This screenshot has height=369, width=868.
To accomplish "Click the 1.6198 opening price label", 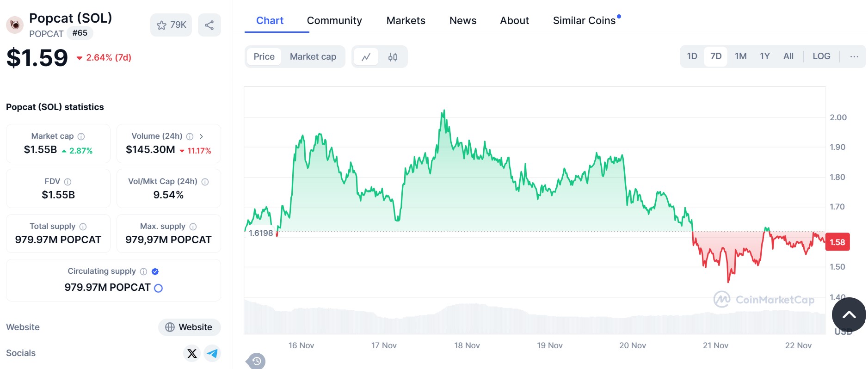I will coord(261,233).
